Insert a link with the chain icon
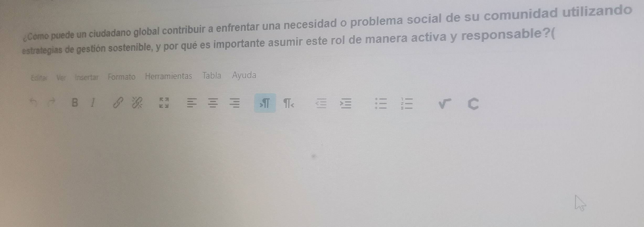 pos(118,103)
